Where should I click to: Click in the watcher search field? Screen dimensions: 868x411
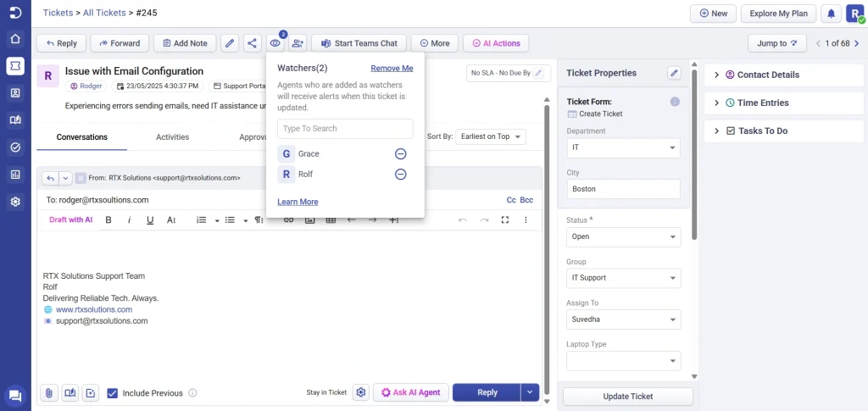tap(346, 128)
